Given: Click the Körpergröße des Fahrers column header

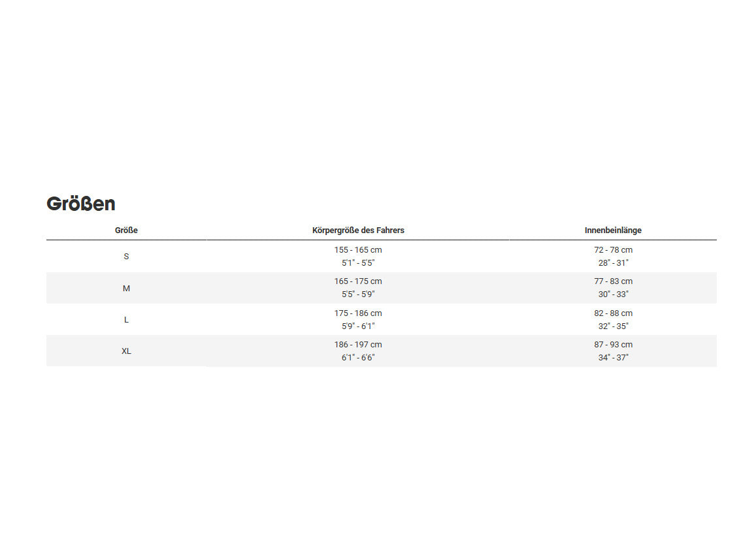Looking at the screenshot, I should pos(358,230).
